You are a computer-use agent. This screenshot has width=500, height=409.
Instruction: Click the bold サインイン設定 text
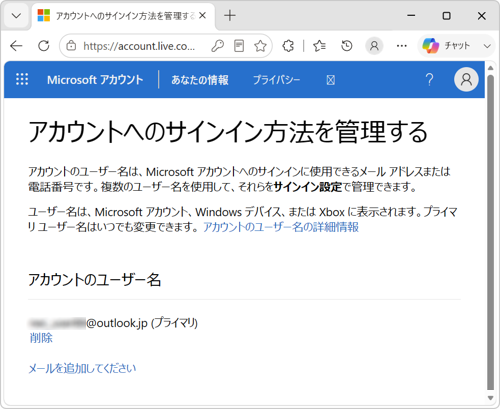[308, 187]
